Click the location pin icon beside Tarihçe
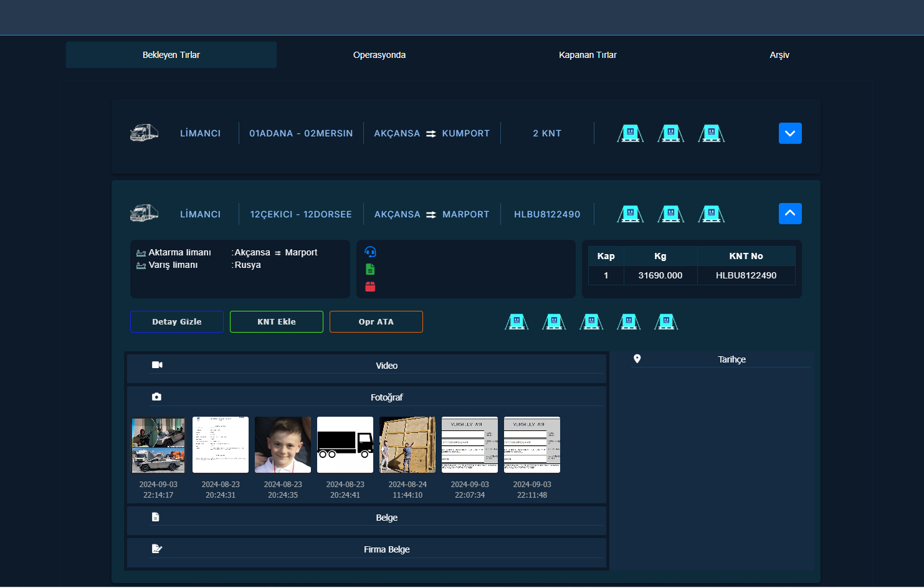This screenshot has width=924, height=588. pos(637,359)
